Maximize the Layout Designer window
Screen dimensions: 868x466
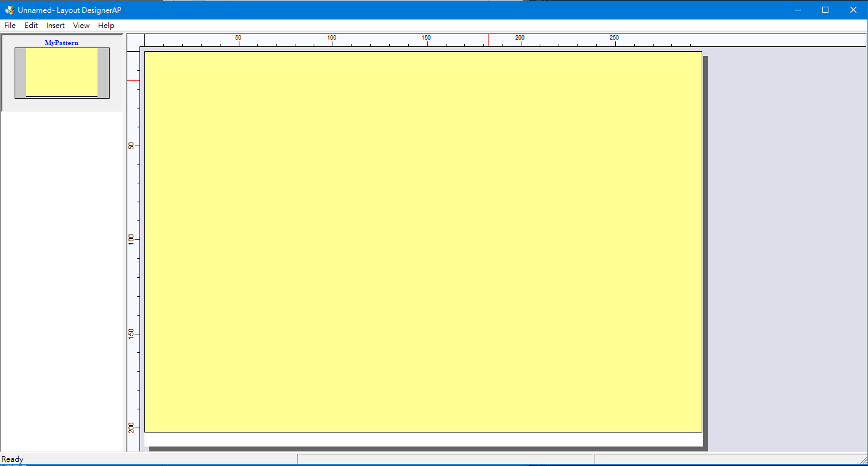click(825, 10)
